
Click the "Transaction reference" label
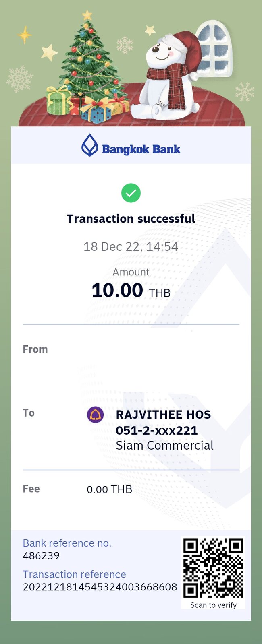click(x=74, y=574)
